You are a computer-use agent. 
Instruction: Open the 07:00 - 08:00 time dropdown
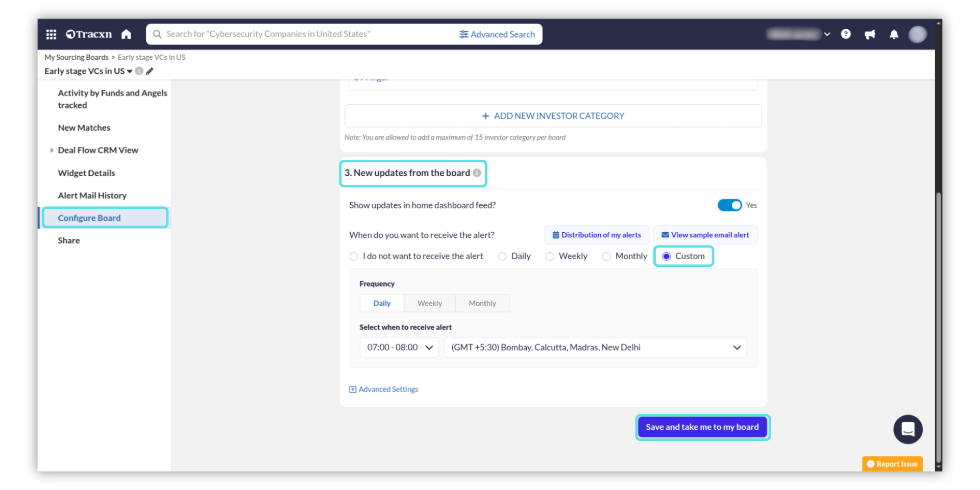click(399, 348)
